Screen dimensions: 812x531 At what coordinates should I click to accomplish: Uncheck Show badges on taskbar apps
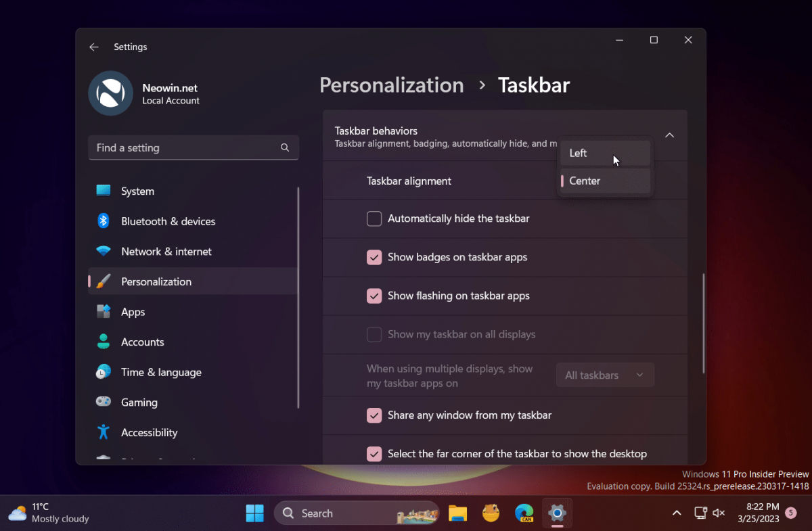(374, 257)
